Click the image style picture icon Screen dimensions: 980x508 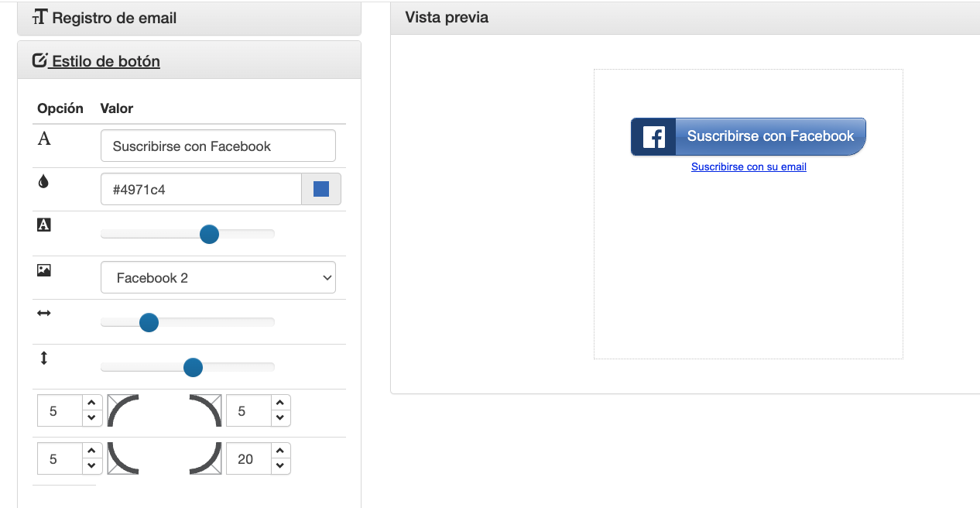(x=44, y=270)
